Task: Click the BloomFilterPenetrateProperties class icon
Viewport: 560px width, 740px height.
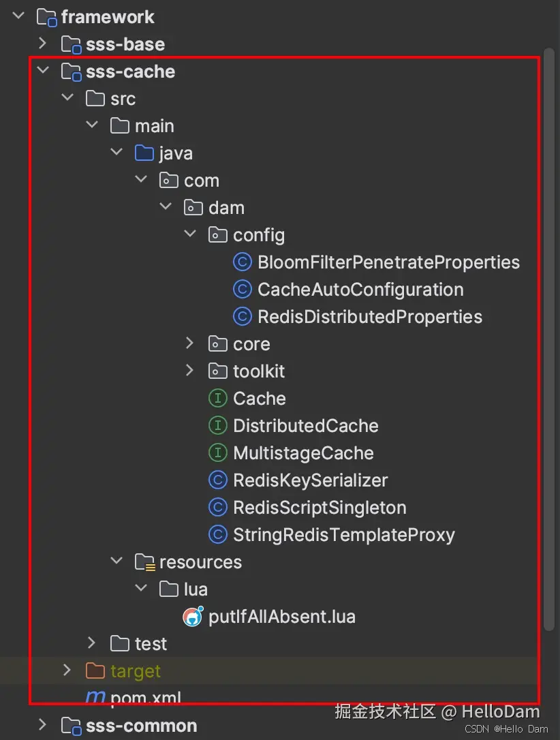Action: (x=242, y=262)
